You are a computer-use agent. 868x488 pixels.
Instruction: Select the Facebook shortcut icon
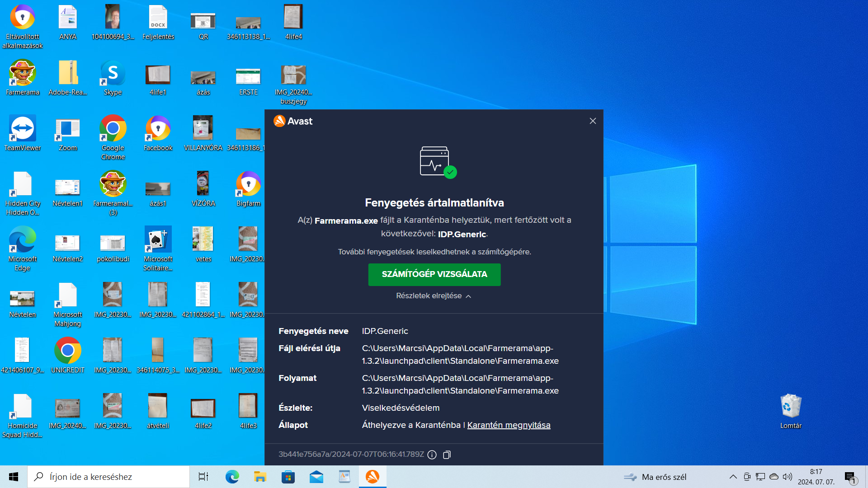point(158,133)
